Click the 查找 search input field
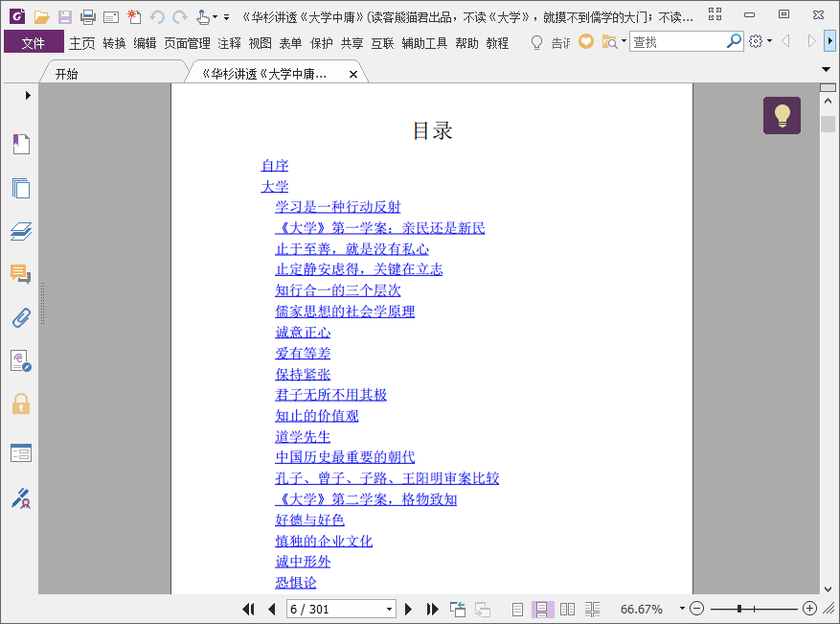Screen dimensions: 840x624 pos(678,41)
